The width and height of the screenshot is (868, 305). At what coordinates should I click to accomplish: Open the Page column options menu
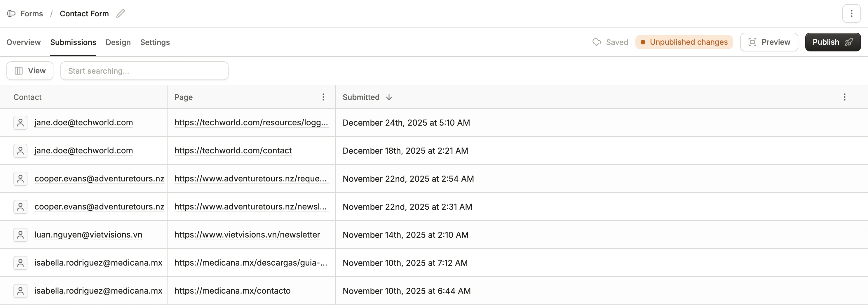coord(323,97)
